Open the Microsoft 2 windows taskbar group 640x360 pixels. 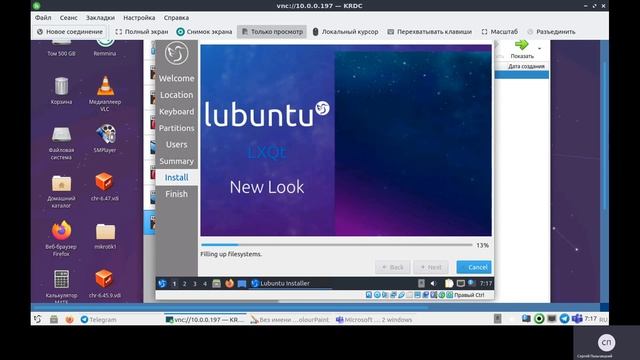(x=374, y=320)
